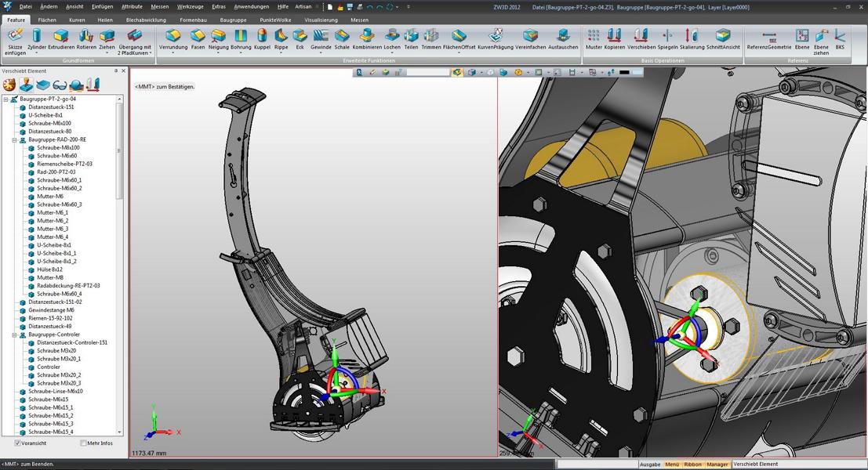The height and width of the screenshot is (470, 868).
Task: Open the Ziehen dropdown arrow
Action: coord(107,53)
